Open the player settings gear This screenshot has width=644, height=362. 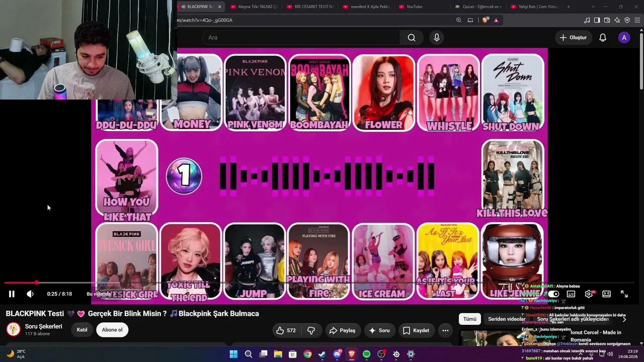click(x=589, y=294)
